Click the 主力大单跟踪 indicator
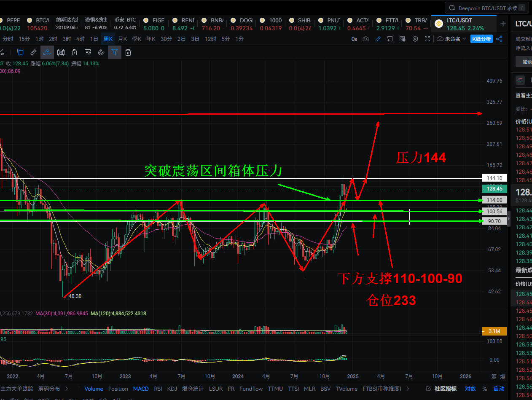532x400 pixels. pyautogui.click(x=17, y=389)
